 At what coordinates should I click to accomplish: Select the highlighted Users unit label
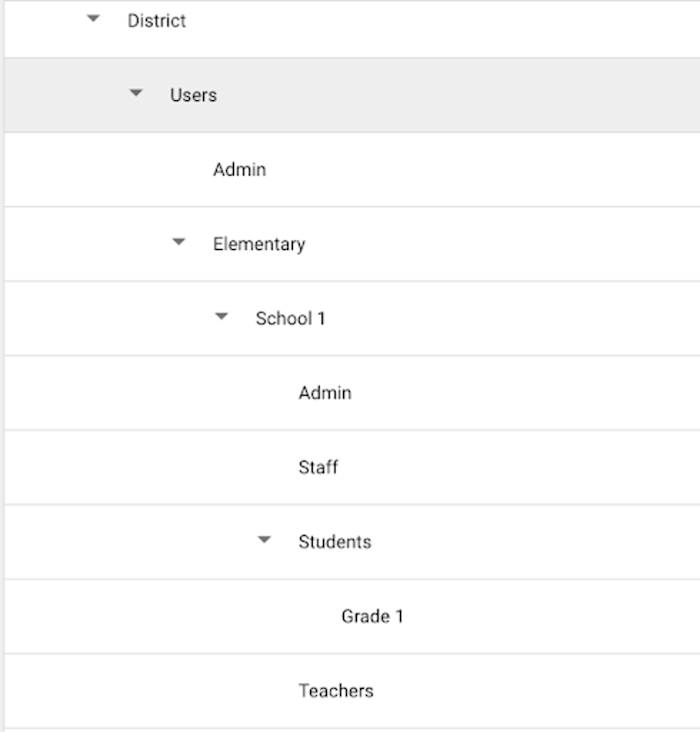(193, 95)
